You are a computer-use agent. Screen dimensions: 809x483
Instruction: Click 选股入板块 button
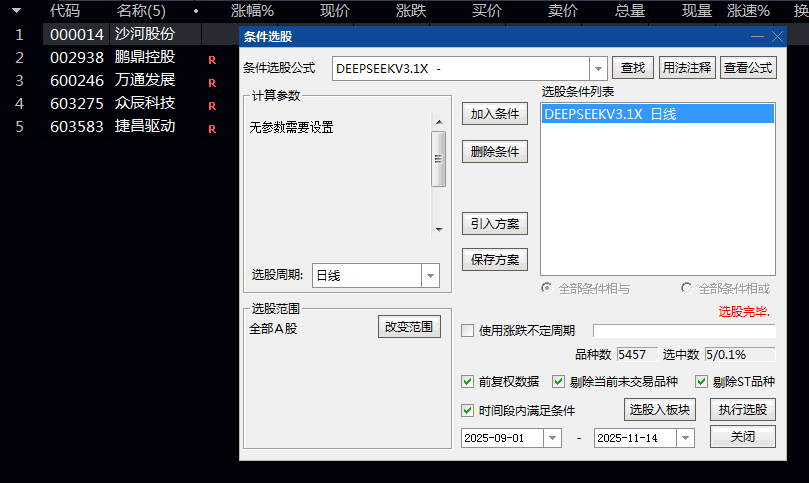point(660,410)
